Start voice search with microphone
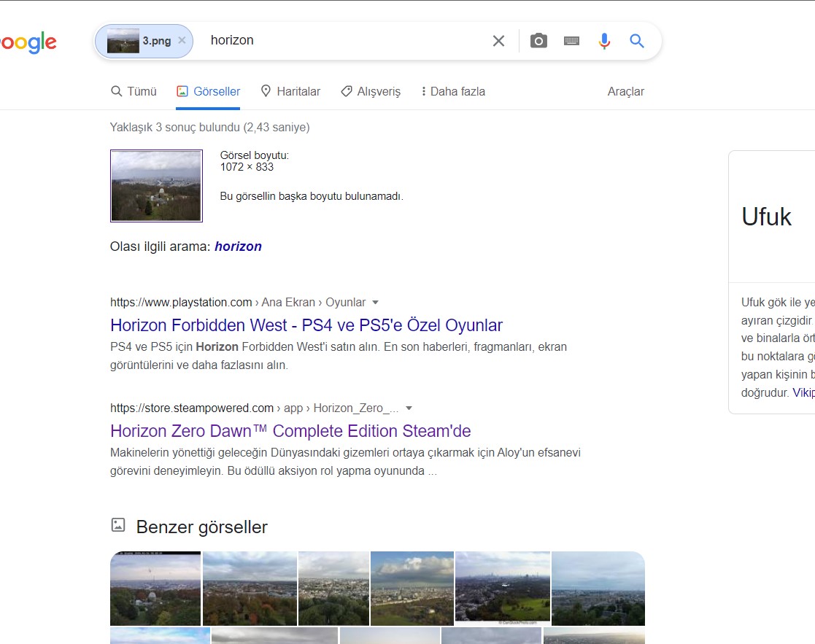This screenshot has width=815, height=644. 604,41
